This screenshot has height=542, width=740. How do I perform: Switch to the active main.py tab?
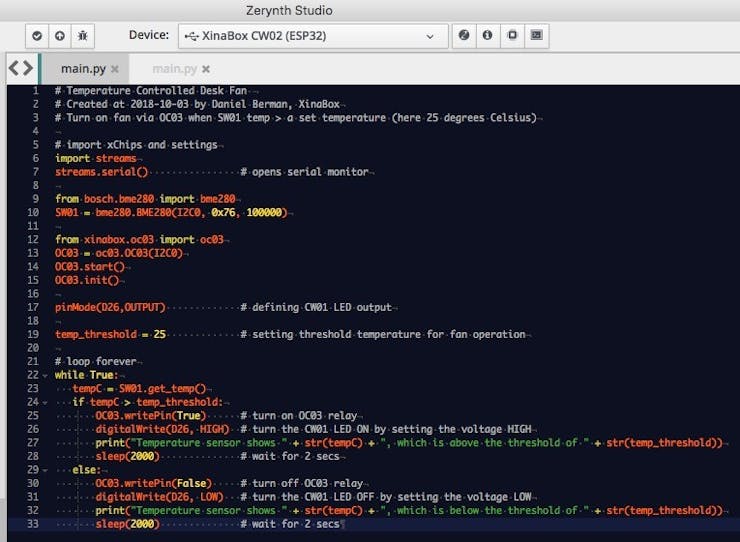pos(83,69)
